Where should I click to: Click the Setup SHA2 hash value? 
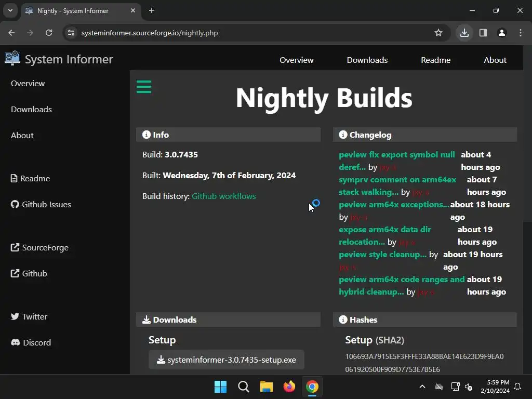pyautogui.click(x=424, y=363)
